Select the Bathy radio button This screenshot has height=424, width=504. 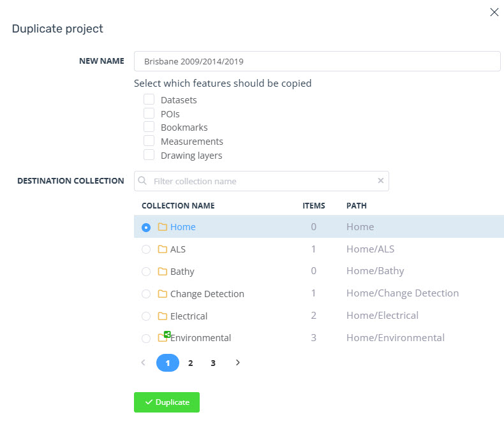pyautogui.click(x=146, y=272)
